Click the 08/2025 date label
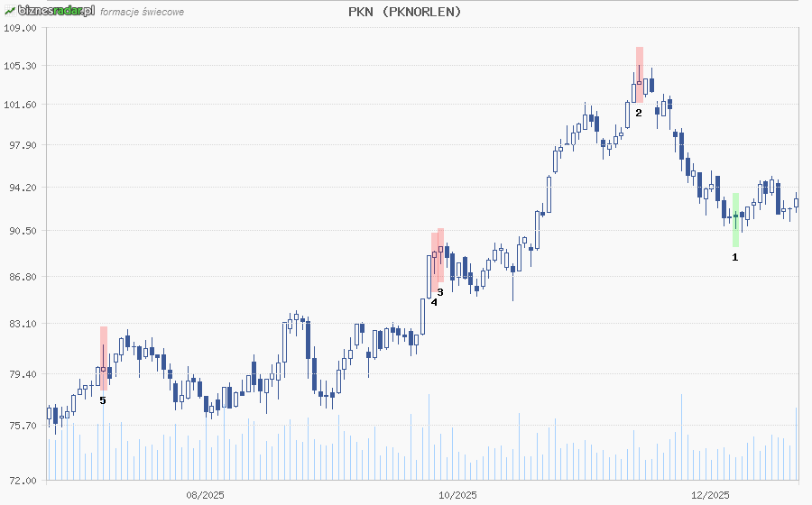 (x=205, y=494)
